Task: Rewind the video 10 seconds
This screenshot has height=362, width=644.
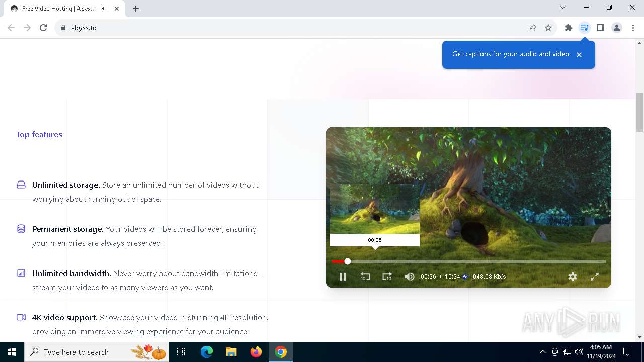Action: [365, 277]
